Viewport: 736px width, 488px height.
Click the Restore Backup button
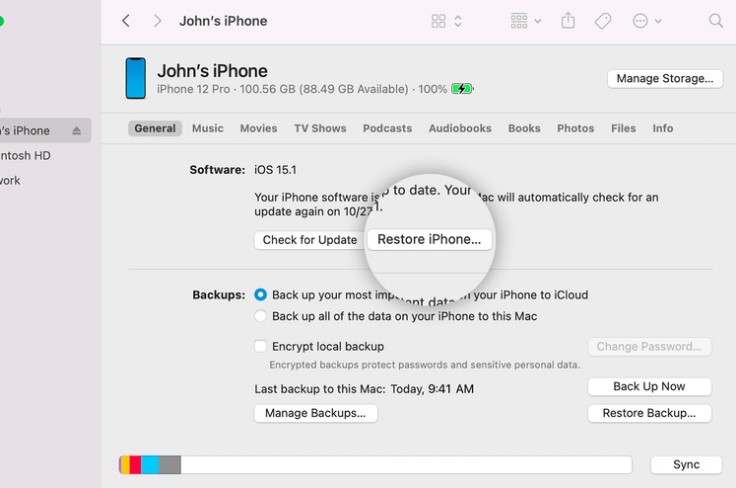click(649, 413)
